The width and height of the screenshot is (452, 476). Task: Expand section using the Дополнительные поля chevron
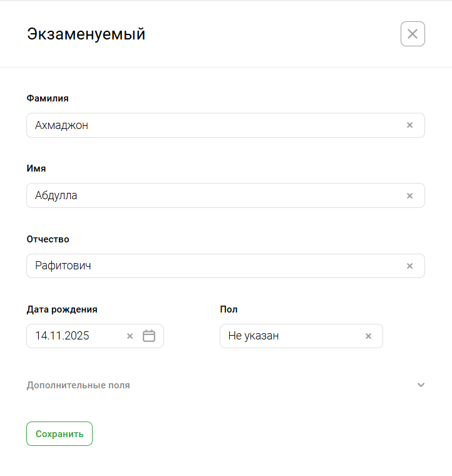[x=421, y=385]
